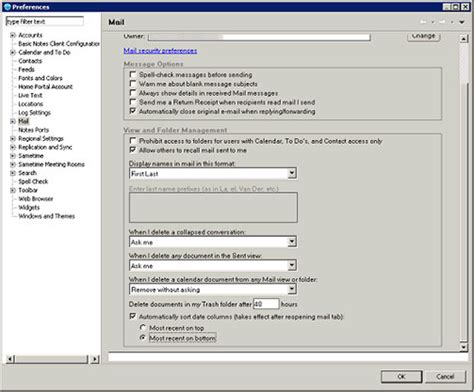Screen dimensions: 474x392
Task: Select Home Portal Account item
Action: (x=45, y=87)
